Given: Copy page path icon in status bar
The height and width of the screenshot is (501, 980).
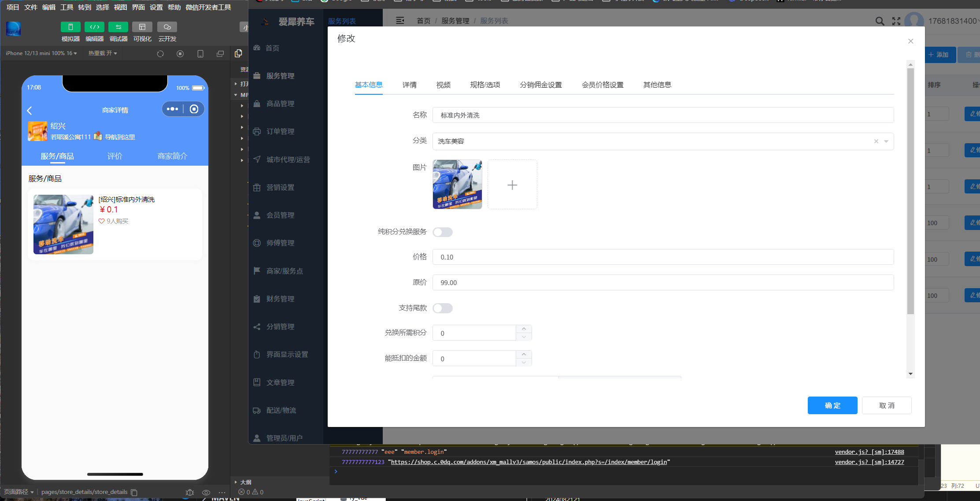Looking at the screenshot, I should click(x=134, y=492).
